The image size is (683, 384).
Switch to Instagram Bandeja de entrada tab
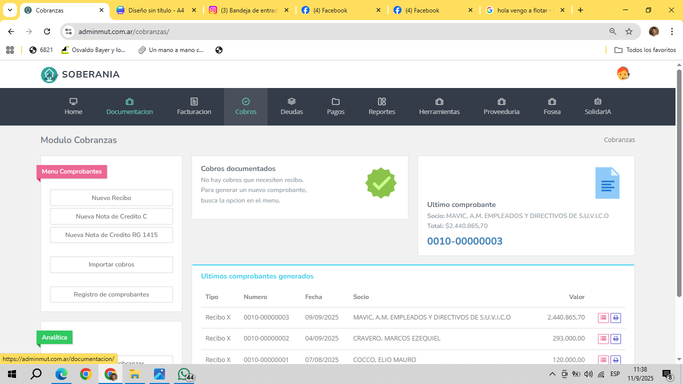click(248, 10)
